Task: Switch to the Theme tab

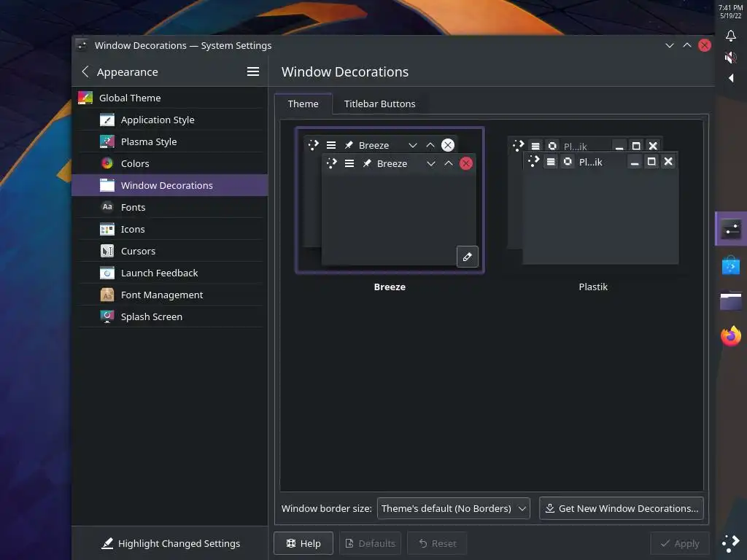Action: [x=303, y=104]
